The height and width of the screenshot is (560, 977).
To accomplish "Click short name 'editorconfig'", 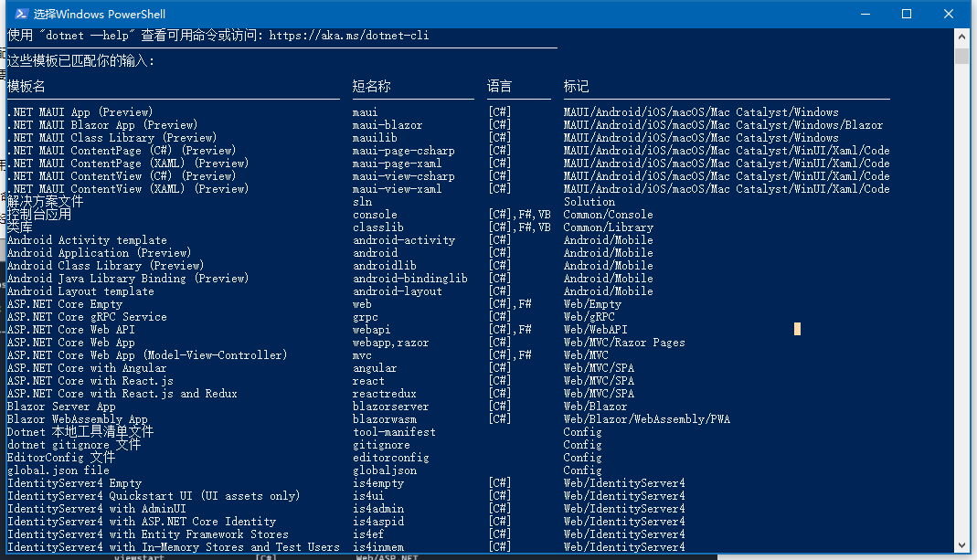I will click(390, 457).
